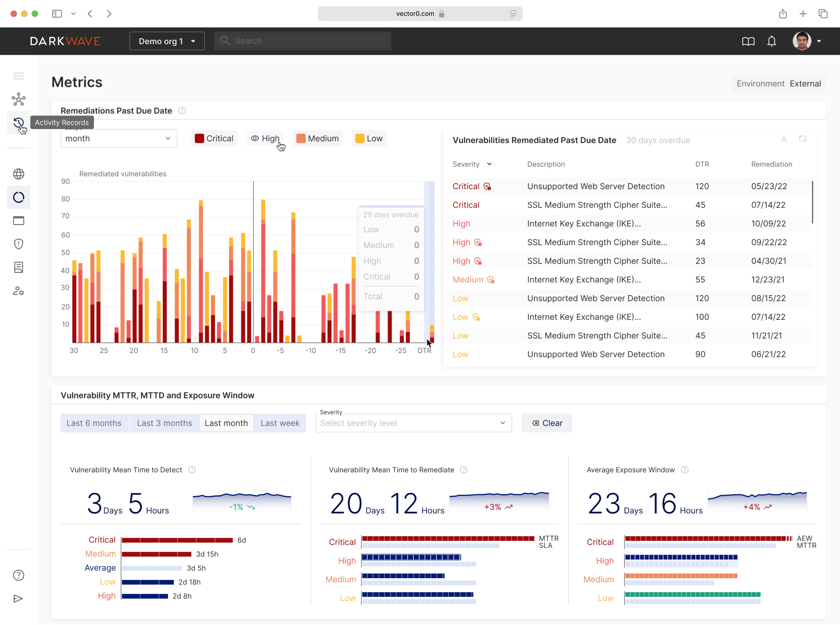Image resolution: width=840 pixels, height=625 pixels.
Task: Click the user settings sidebar icon
Action: pos(18,291)
